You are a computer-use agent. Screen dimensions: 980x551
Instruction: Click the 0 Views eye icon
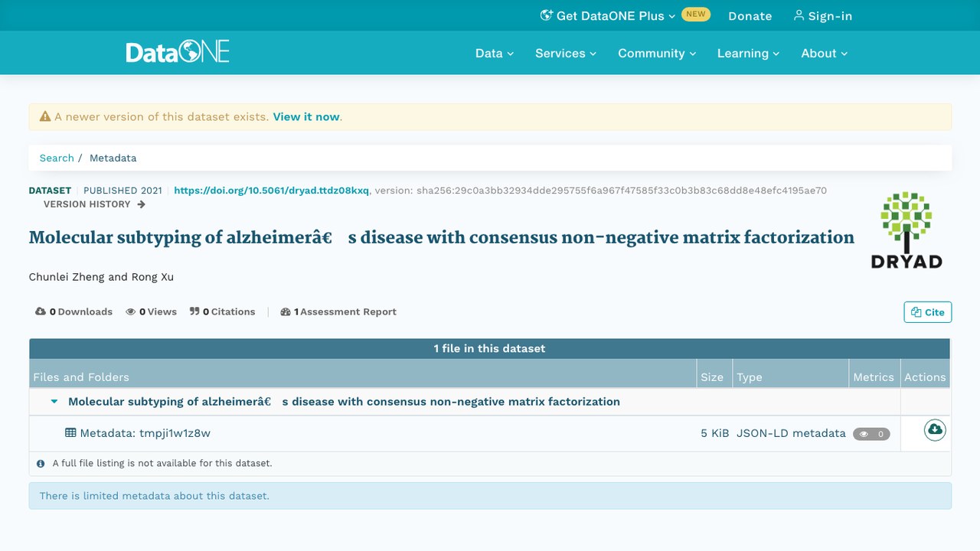(131, 311)
